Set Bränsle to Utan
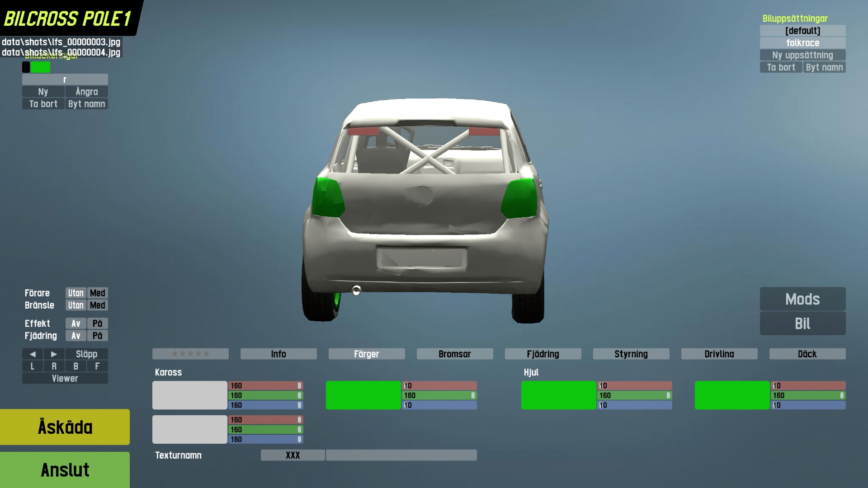The height and width of the screenshot is (488, 868). coord(75,305)
